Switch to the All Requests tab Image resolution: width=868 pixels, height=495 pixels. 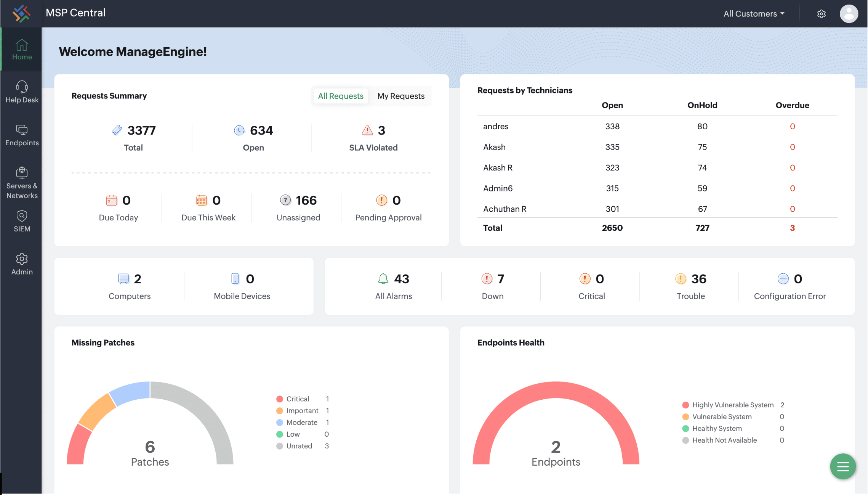pyautogui.click(x=341, y=96)
